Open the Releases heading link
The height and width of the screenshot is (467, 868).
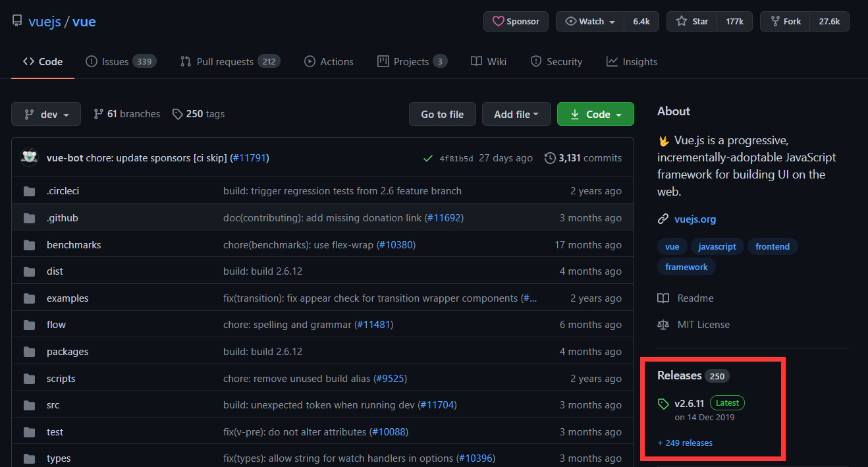(x=679, y=375)
